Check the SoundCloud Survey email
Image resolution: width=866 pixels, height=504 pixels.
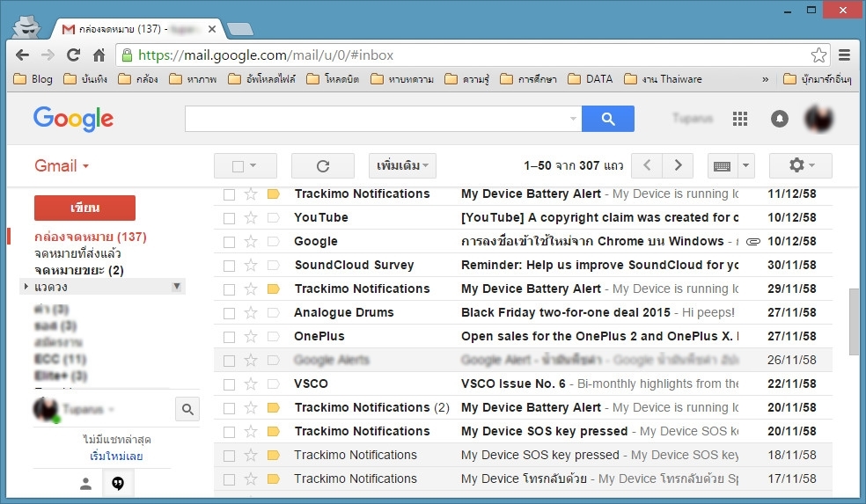pyautogui.click(x=229, y=266)
